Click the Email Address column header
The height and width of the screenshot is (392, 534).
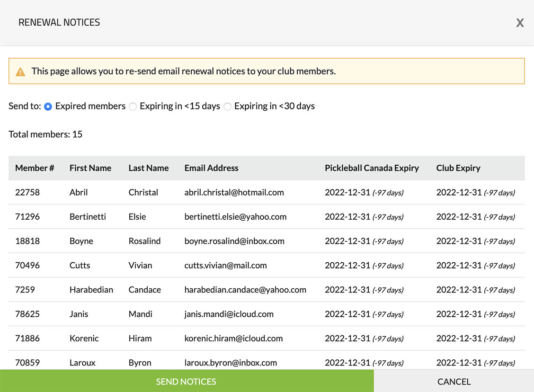pos(211,168)
